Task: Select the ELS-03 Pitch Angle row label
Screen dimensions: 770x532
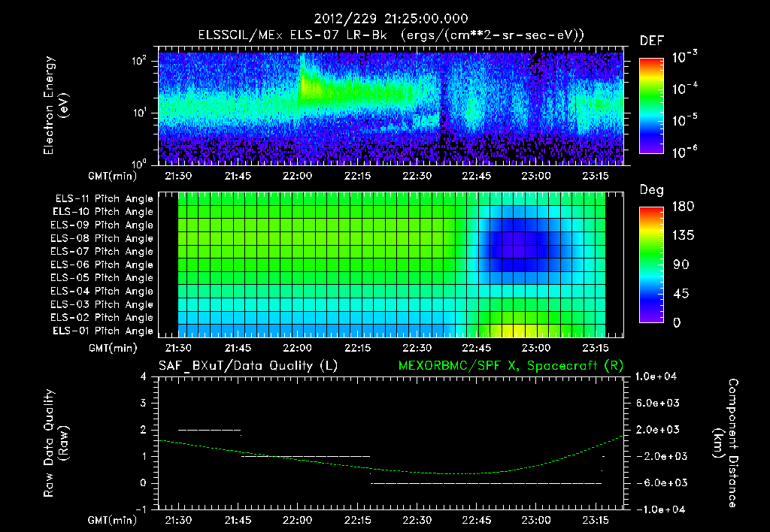Action: point(102,304)
